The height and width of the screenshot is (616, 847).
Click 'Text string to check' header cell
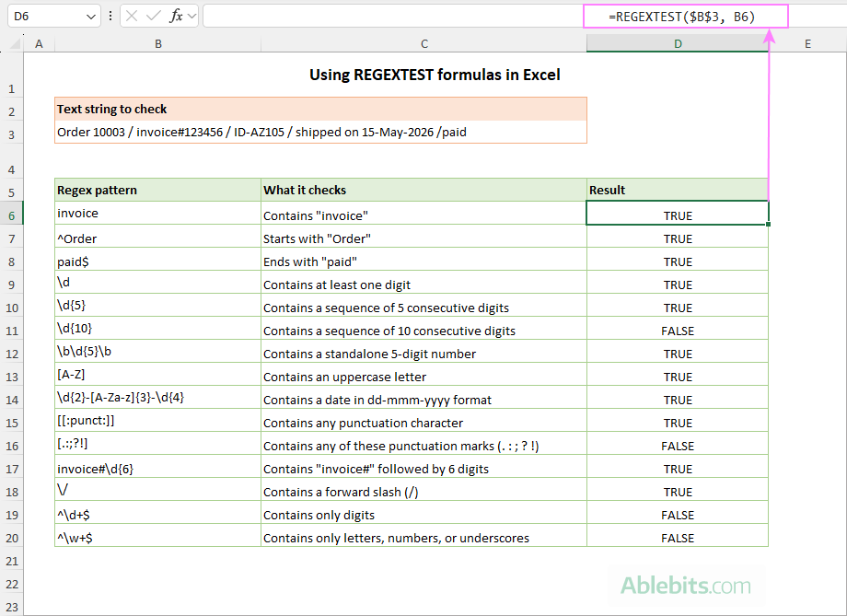pyautogui.click(x=320, y=110)
